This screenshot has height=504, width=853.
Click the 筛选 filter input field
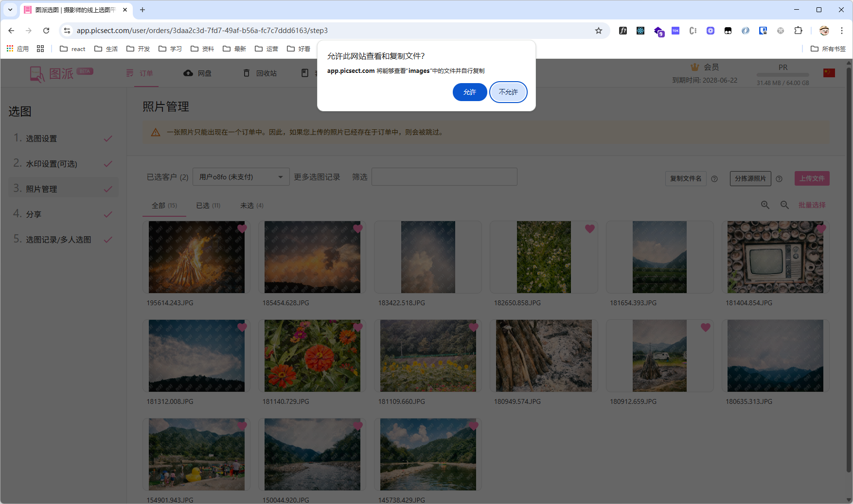pyautogui.click(x=444, y=176)
